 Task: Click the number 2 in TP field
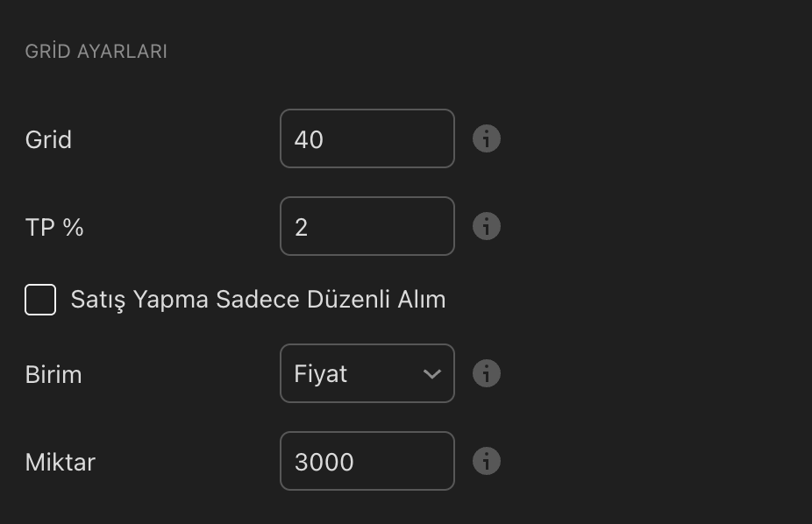pos(302,227)
